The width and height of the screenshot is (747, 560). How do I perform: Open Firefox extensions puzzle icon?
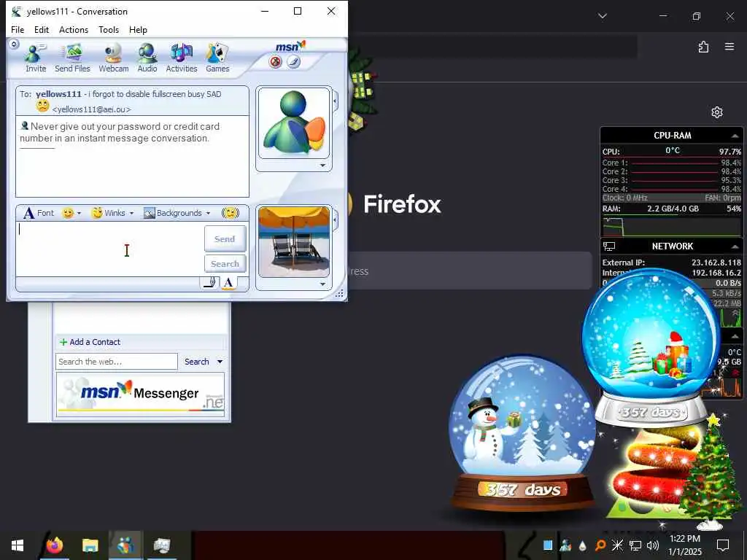[x=704, y=47]
